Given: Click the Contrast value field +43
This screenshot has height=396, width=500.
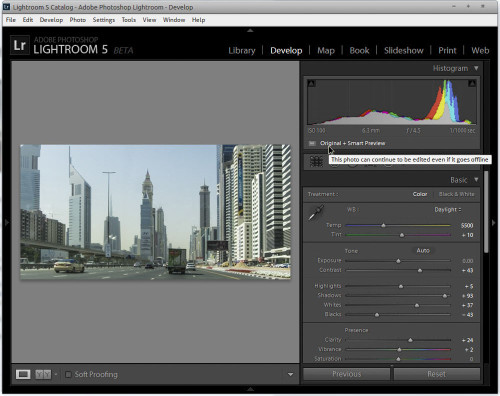Looking at the screenshot, I should [x=467, y=270].
